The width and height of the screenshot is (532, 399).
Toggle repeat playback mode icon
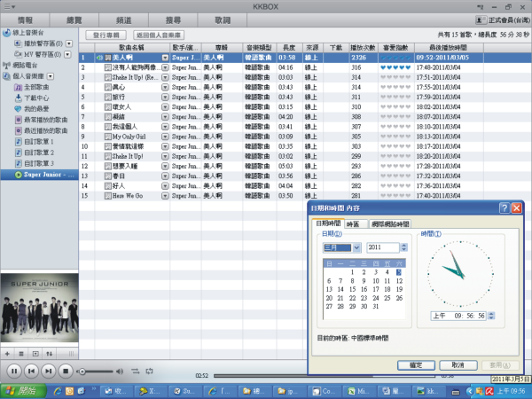coord(148,369)
